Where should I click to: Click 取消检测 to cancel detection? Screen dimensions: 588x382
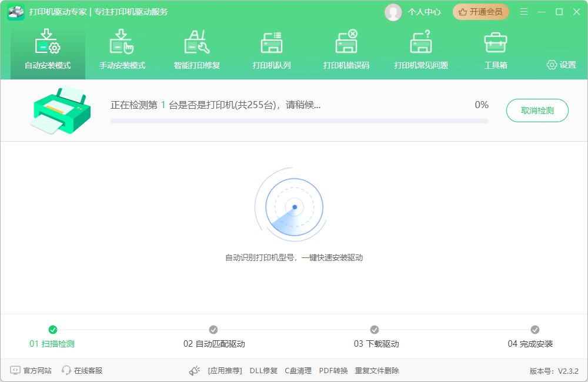pos(537,110)
